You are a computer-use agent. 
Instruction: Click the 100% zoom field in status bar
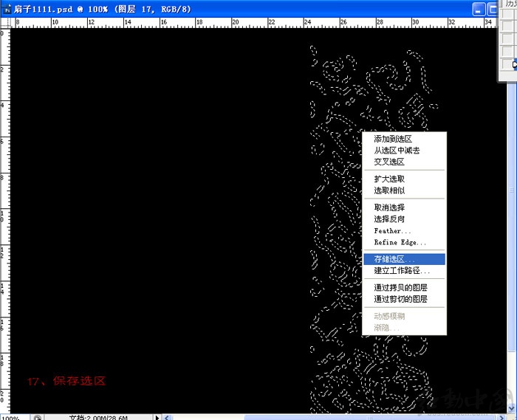[x=15, y=418]
